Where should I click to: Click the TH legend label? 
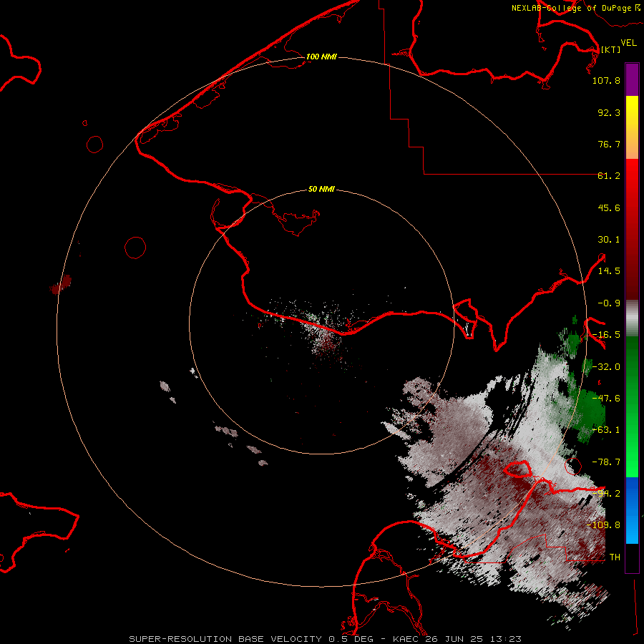(615, 557)
